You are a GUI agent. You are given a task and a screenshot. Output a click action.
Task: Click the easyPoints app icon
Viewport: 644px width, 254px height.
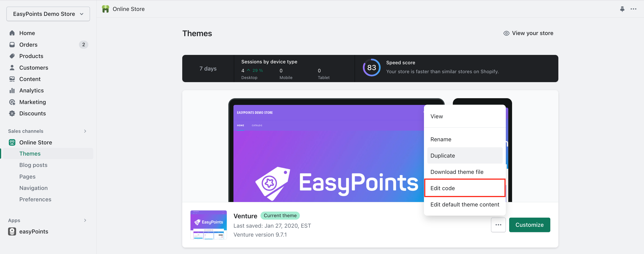pyautogui.click(x=12, y=231)
